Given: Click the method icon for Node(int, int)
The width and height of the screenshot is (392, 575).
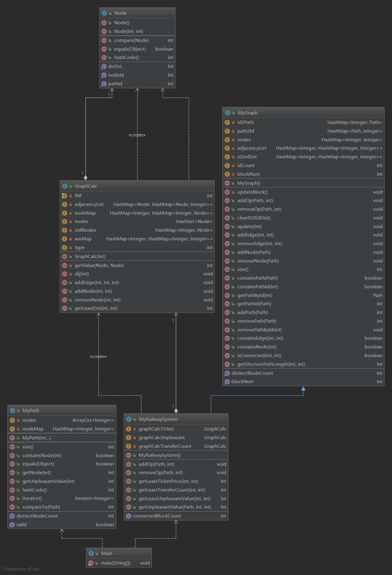Looking at the screenshot, I should coord(104,31).
